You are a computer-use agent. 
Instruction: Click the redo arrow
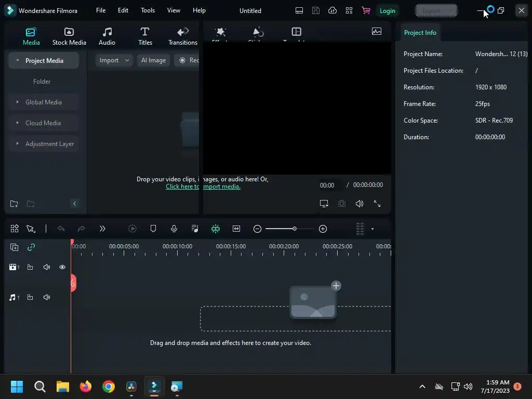point(82,229)
